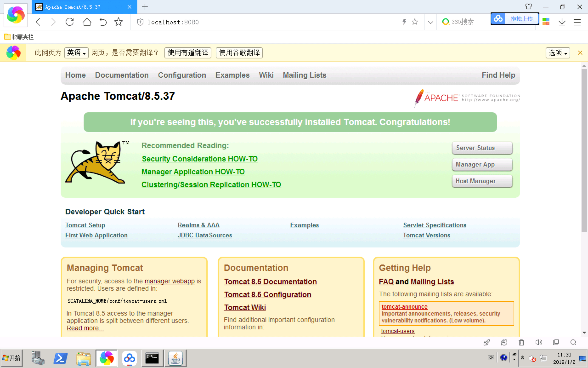
Task: Open Clustering/Session Replication HOW-TO link
Action: coord(211,185)
